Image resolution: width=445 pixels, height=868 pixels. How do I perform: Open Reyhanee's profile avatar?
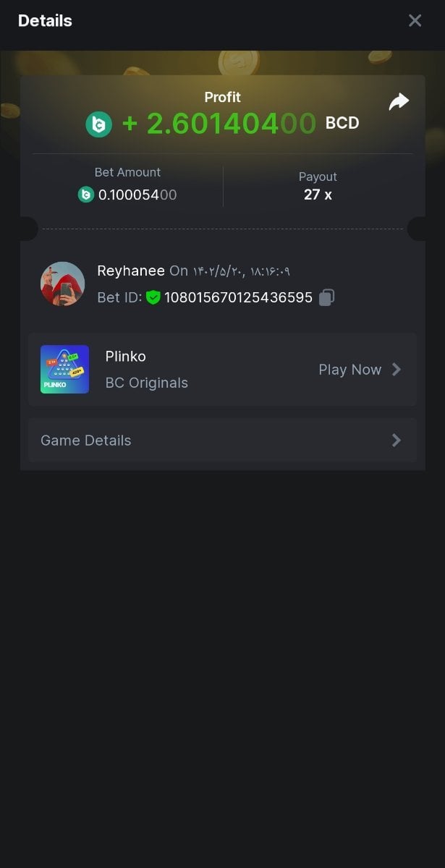[x=62, y=284]
